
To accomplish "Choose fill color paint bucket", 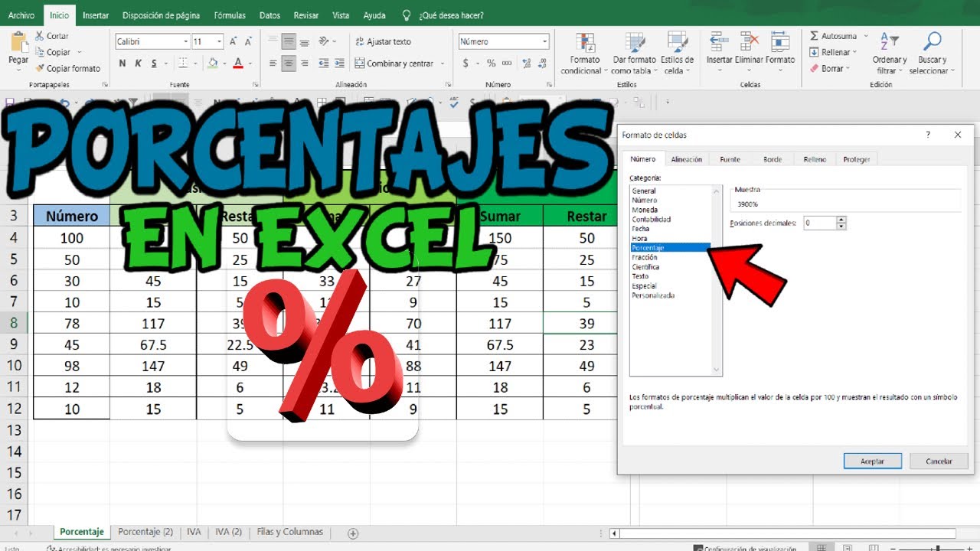I will coord(214,64).
